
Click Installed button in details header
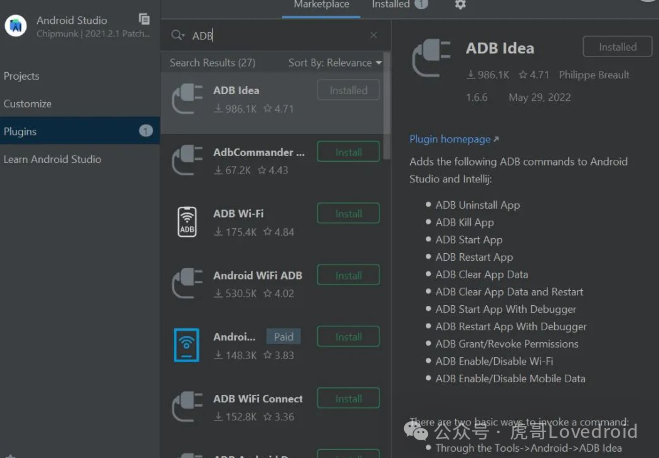point(617,47)
